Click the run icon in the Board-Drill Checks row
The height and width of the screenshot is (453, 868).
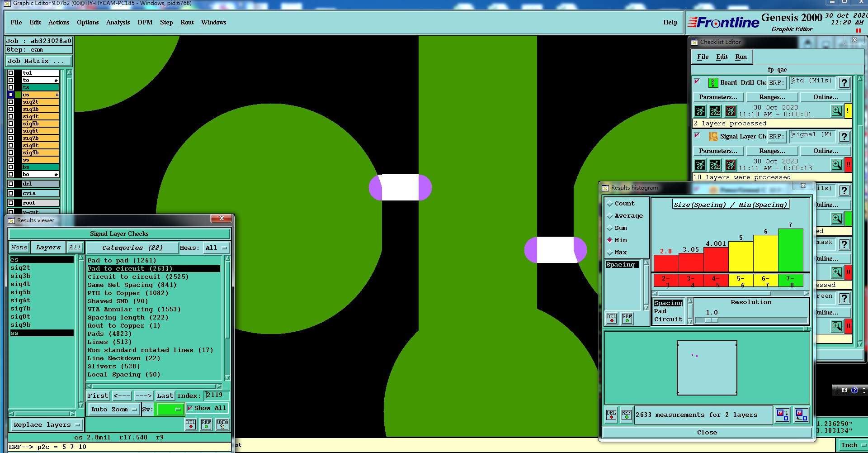tap(700, 111)
